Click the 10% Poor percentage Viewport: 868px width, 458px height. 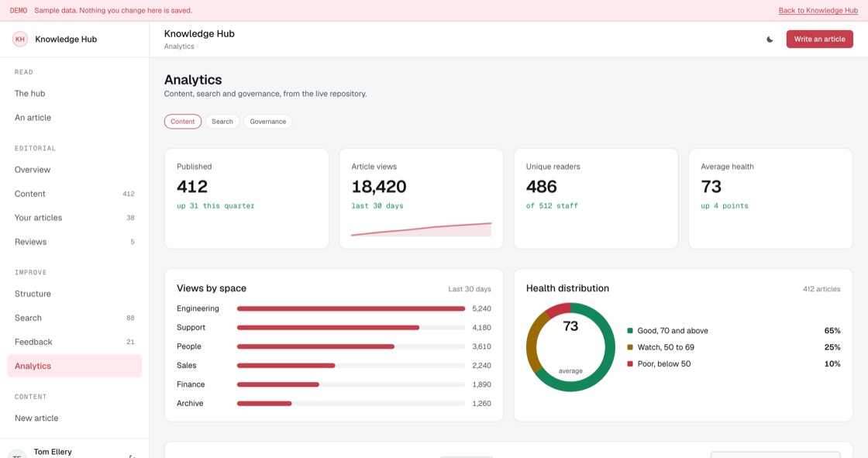pyautogui.click(x=832, y=364)
